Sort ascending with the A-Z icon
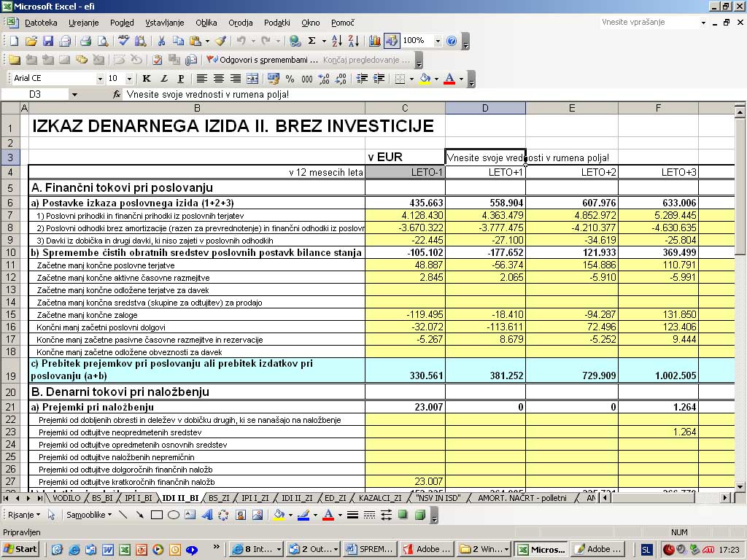The image size is (747, 560). 336,41
